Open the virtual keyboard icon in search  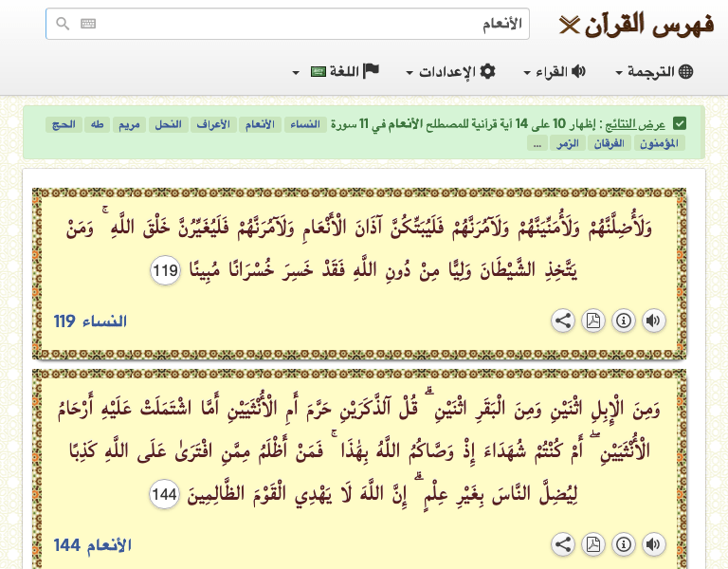(x=88, y=24)
